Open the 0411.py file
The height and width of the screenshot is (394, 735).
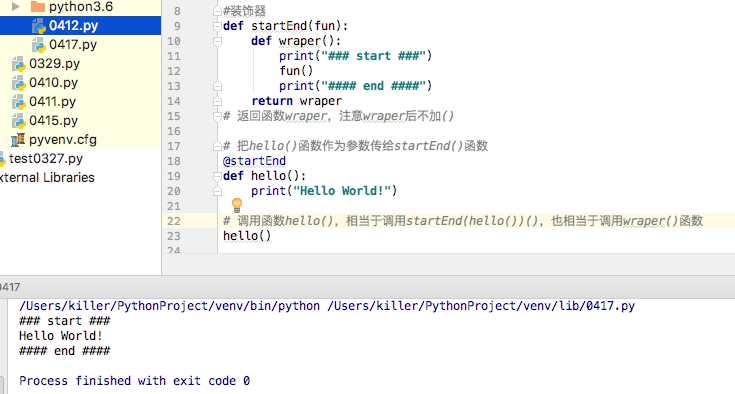(52, 101)
